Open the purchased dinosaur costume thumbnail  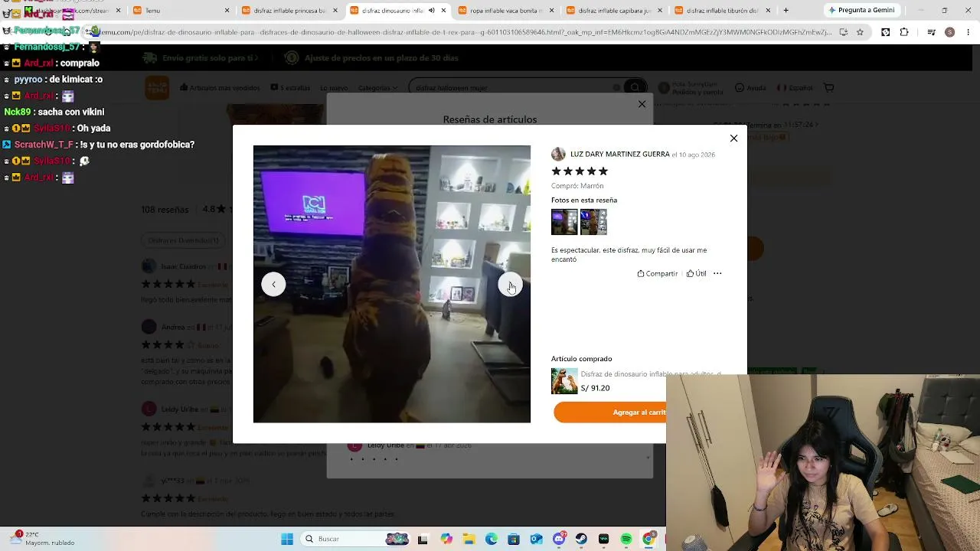coord(564,381)
